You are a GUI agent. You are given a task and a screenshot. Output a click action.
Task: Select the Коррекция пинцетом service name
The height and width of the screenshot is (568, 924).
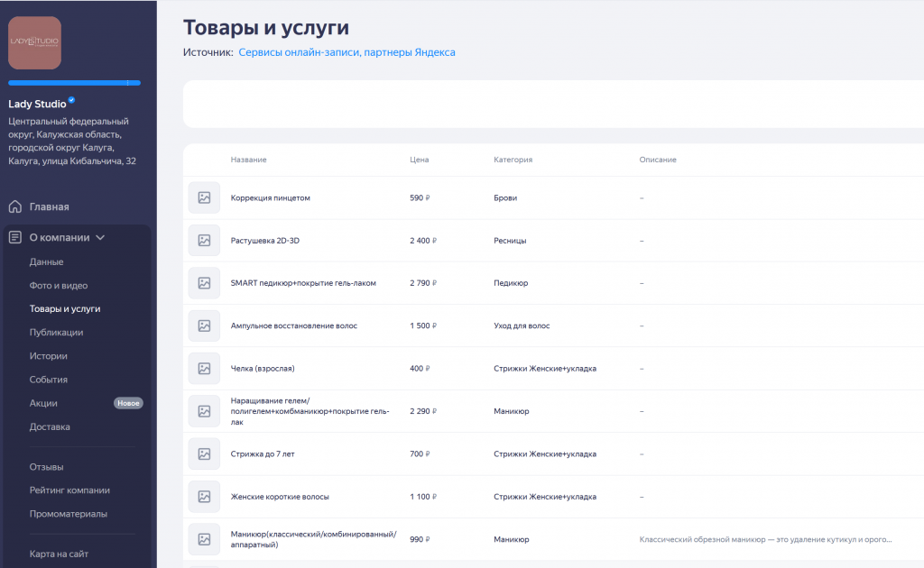(x=271, y=197)
